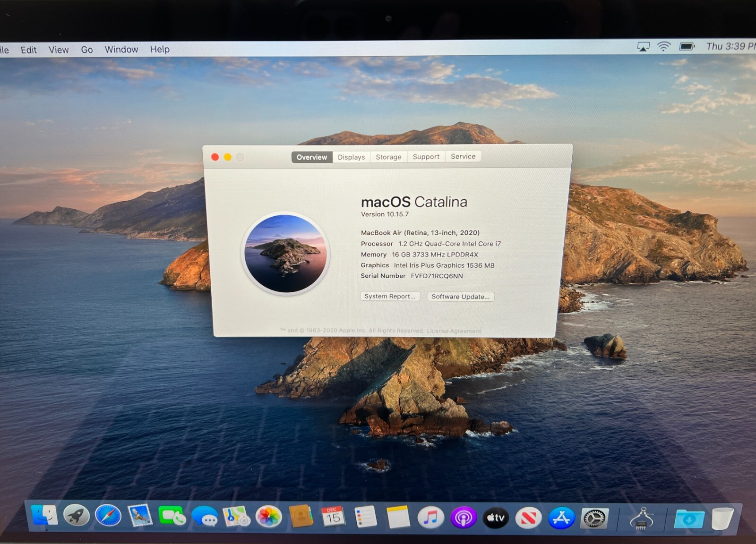Launch App Store from Dock
Viewport: 756px width, 544px height.
pos(561,518)
